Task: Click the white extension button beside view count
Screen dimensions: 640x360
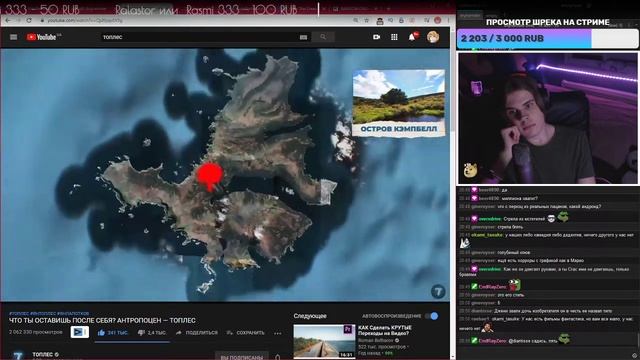Action: pyautogui.click(x=80, y=332)
